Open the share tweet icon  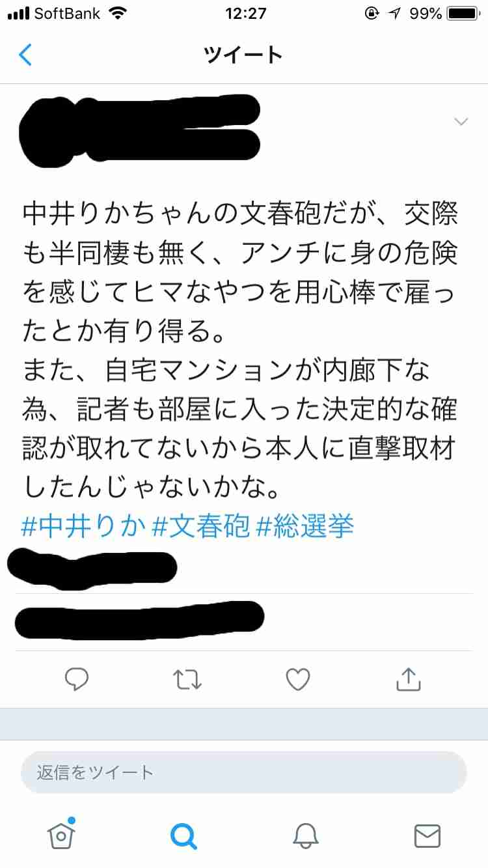pos(409,679)
